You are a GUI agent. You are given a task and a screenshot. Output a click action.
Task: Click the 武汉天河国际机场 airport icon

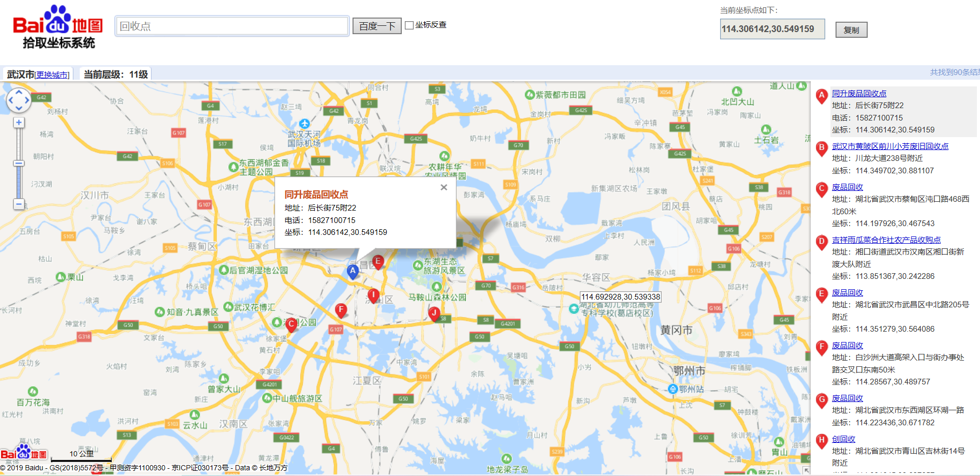[304, 124]
